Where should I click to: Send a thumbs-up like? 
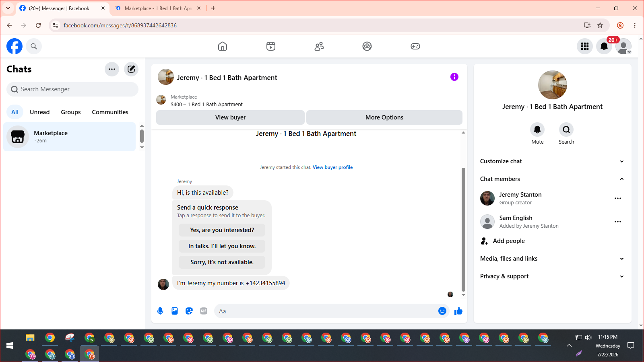tap(458, 311)
